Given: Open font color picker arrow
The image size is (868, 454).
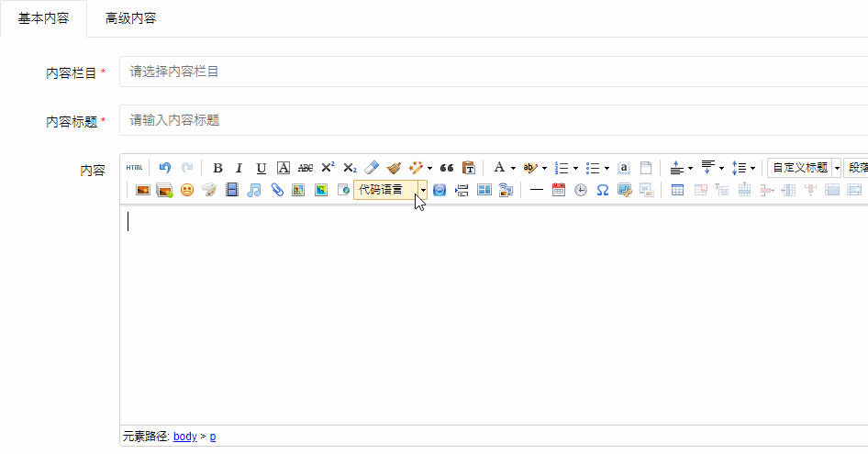Looking at the screenshot, I should point(513,168).
